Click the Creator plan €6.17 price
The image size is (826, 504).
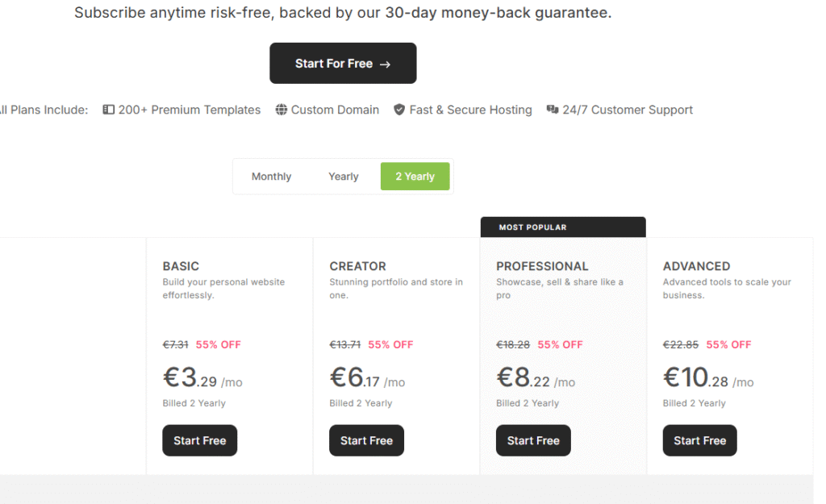[354, 377]
